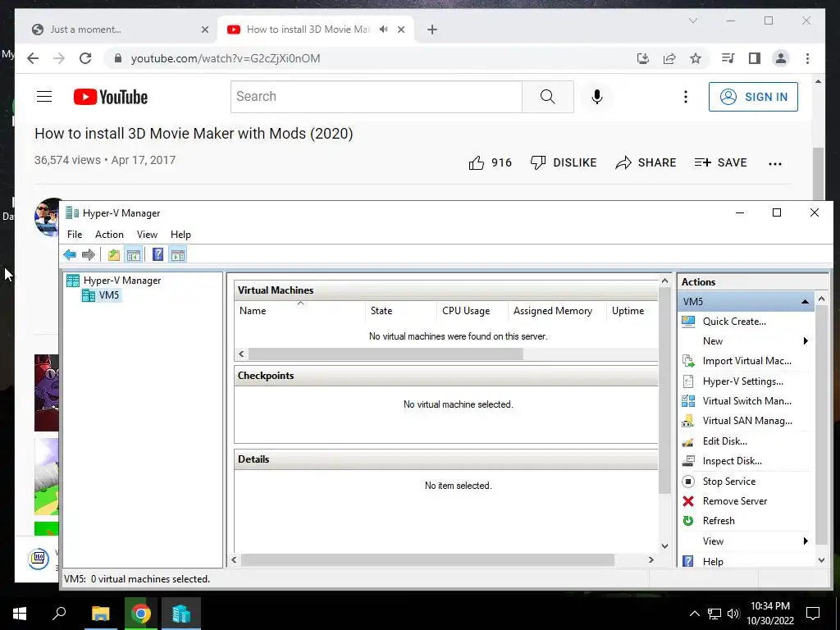This screenshot has width=840, height=630.
Task: Bookmark this page with star icon
Action: coord(696,58)
